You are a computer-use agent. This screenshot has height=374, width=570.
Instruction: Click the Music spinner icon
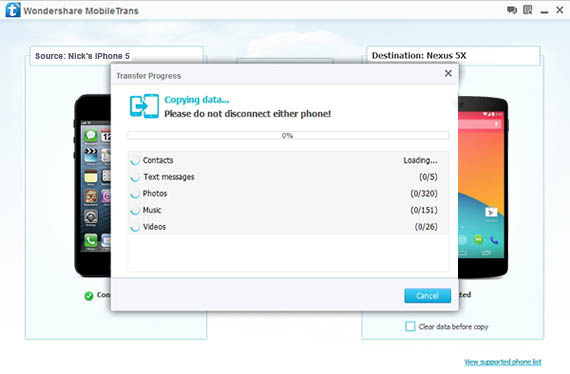click(135, 210)
